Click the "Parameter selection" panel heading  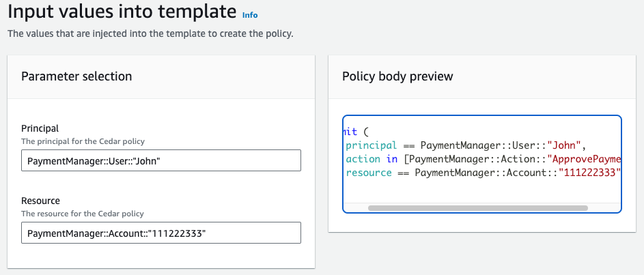[76, 76]
